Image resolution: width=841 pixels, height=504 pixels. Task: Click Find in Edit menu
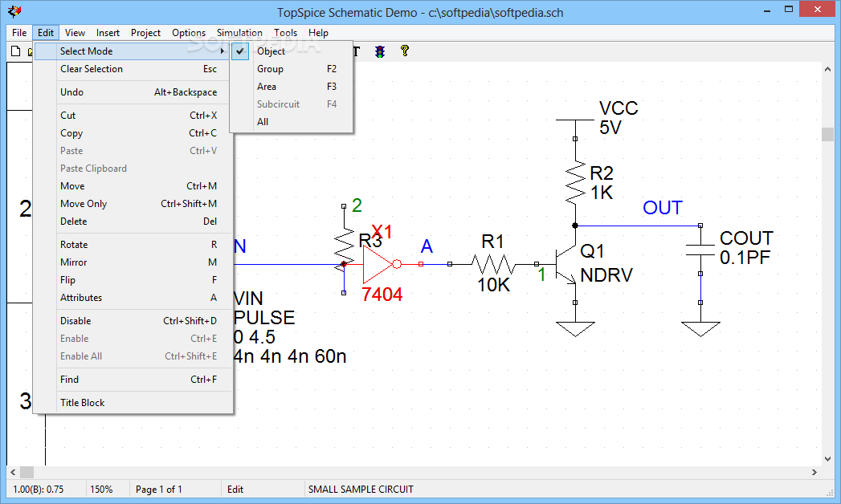click(133, 380)
